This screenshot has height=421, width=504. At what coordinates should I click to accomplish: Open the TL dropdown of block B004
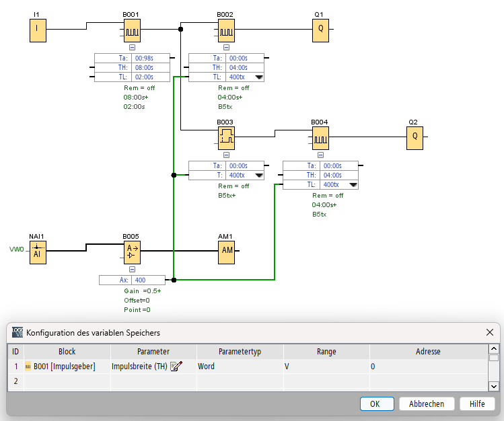352,185
